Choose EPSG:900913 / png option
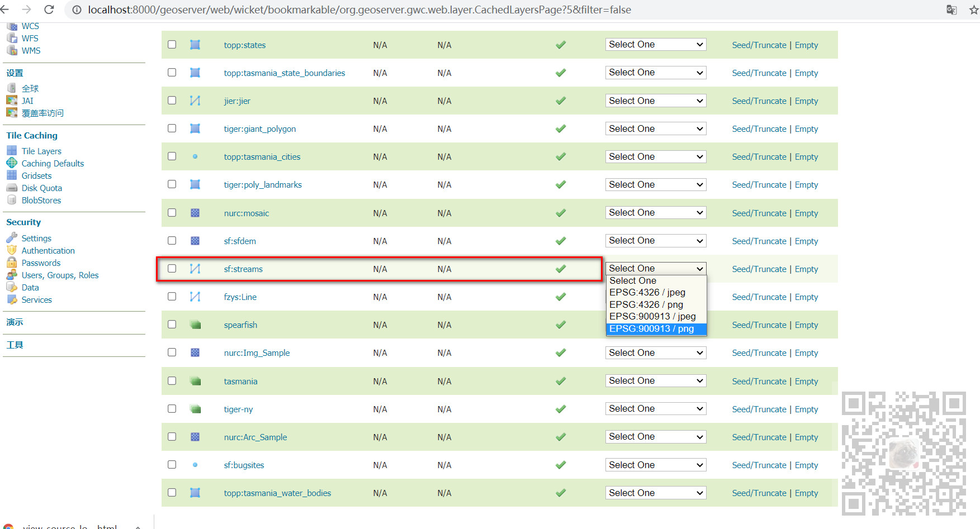980x529 pixels. [656, 328]
